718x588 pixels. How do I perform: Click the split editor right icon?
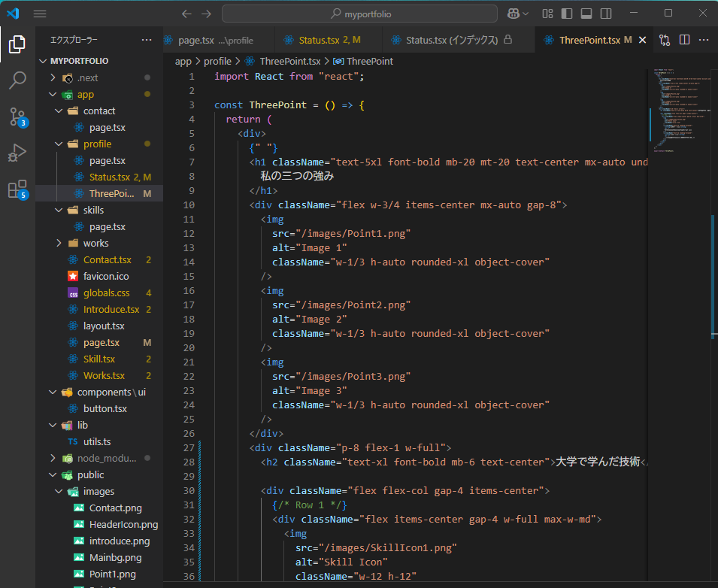tap(684, 40)
